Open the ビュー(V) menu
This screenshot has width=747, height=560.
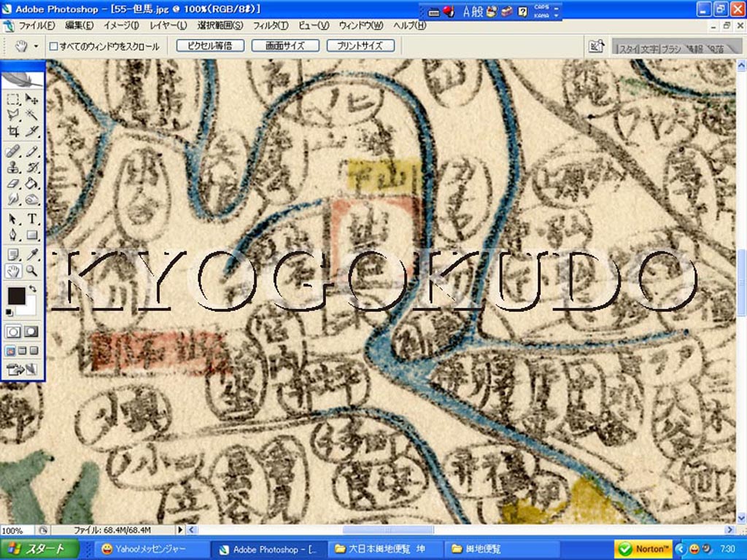point(314,26)
